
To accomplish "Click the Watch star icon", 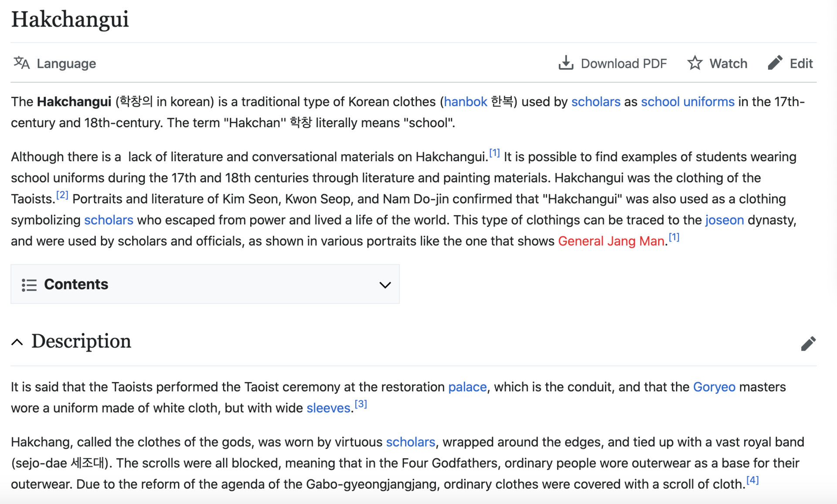I will pyautogui.click(x=695, y=63).
